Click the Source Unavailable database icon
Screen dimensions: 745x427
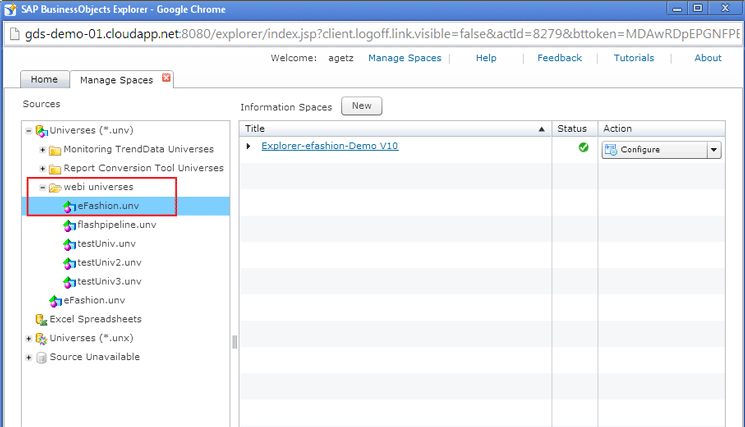pyautogui.click(x=41, y=358)
